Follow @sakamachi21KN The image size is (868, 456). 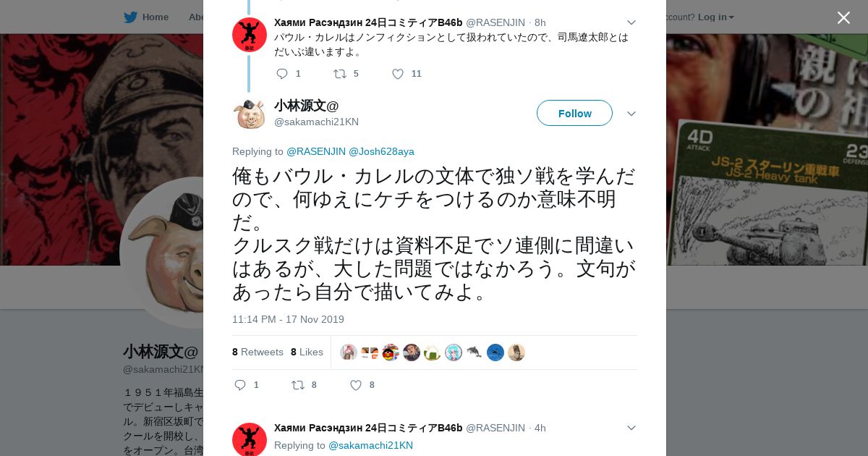pos(574,113)
